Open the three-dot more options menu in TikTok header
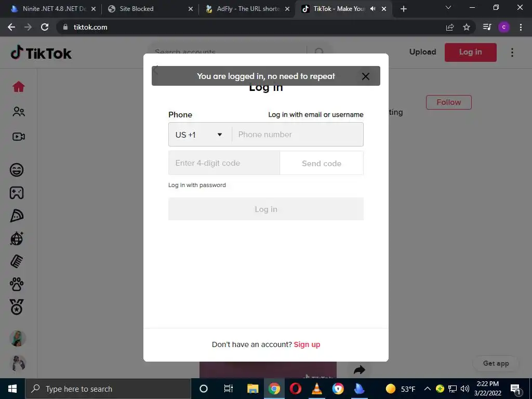Viewport: 532px width, 399px height. click(x=512, y=52)
